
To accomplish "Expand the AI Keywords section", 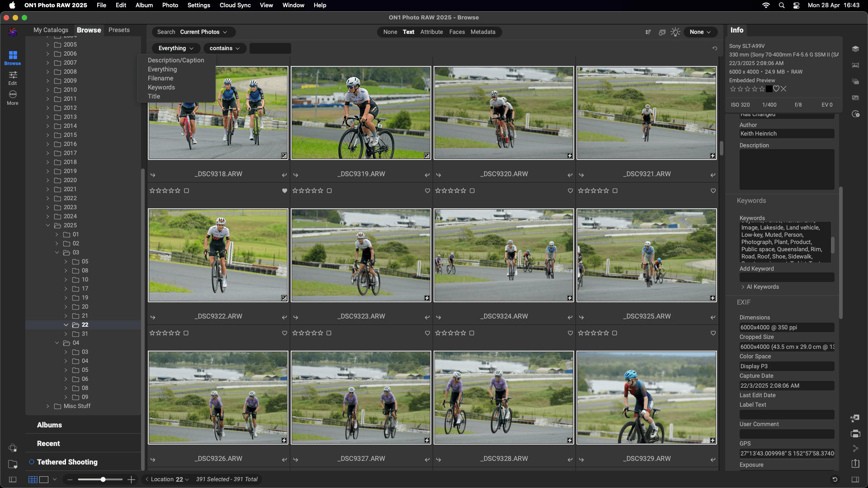I will click(762, 287).
